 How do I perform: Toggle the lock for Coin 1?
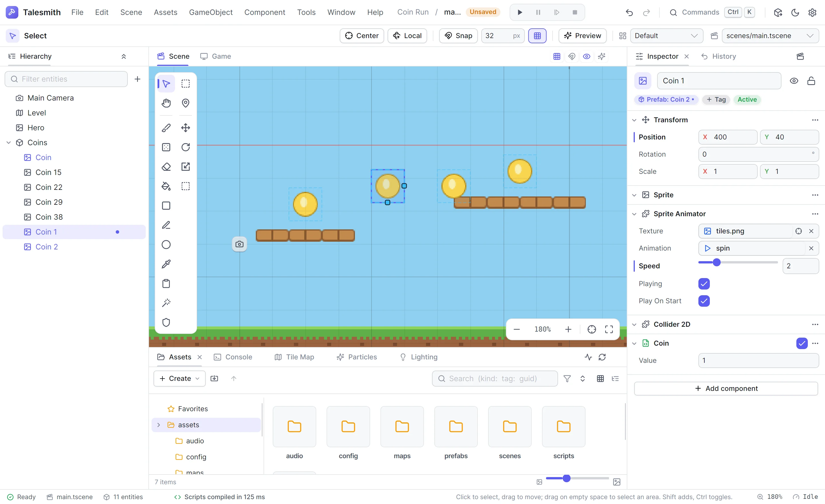click(x=811, y=81)
